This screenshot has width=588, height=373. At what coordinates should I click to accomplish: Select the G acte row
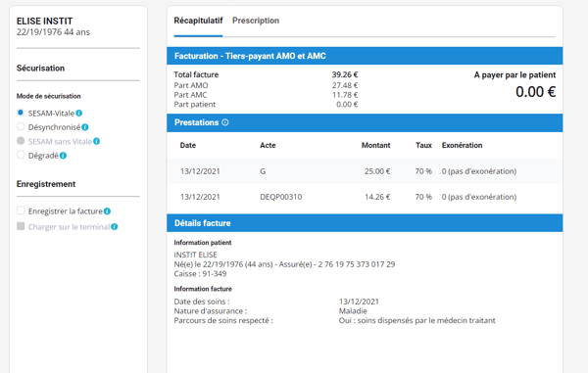click(x=365, y=171)
